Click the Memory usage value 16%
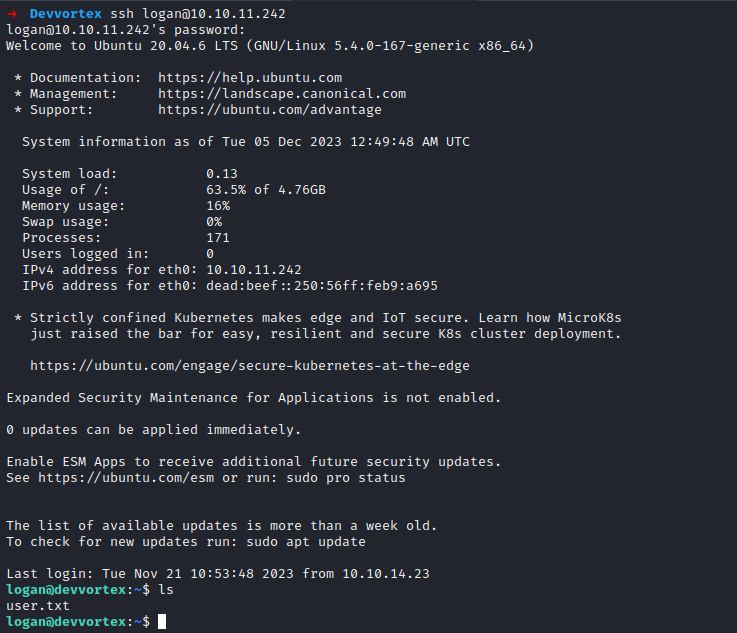This screenshot has height=633, width=737. coord(218,206)
